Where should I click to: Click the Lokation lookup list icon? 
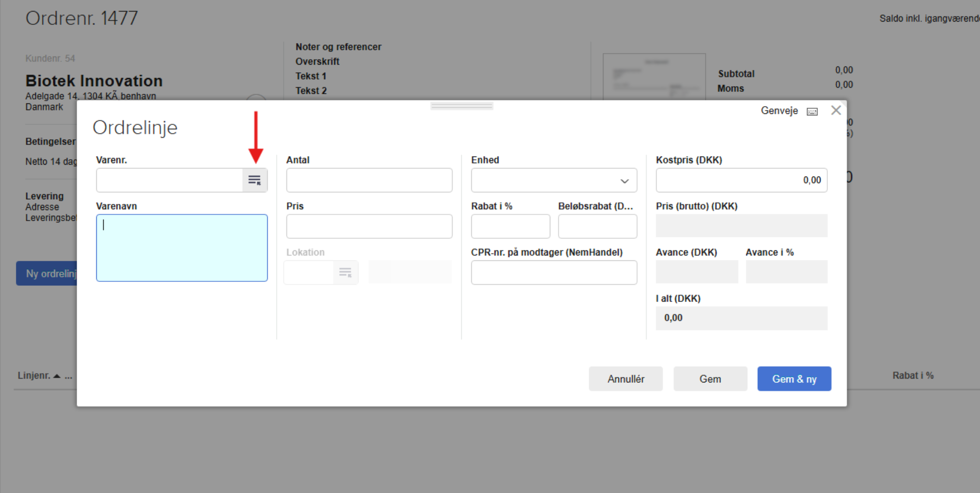pyautogui.click(x=345, y=273)
